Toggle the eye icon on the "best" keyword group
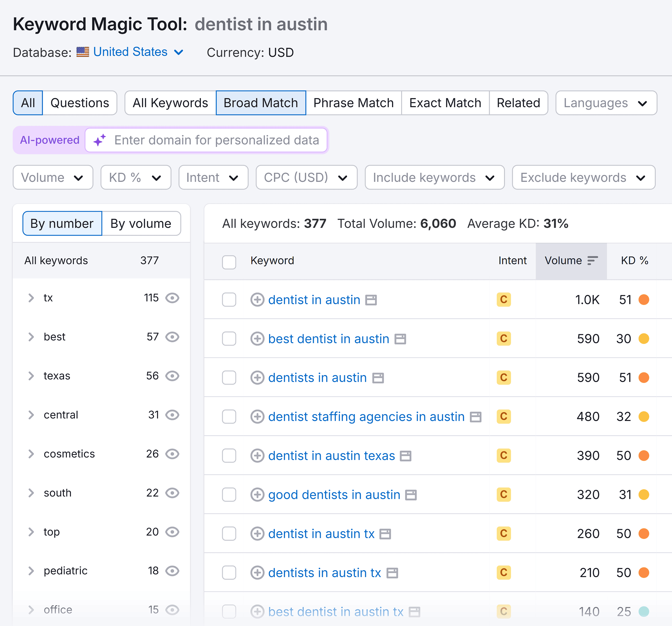Screen dimensions: 672x626 (173, 337)
